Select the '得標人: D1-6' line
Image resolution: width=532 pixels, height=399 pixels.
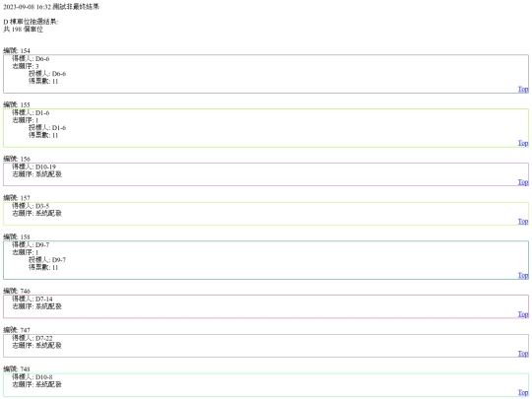coord(31,112)
